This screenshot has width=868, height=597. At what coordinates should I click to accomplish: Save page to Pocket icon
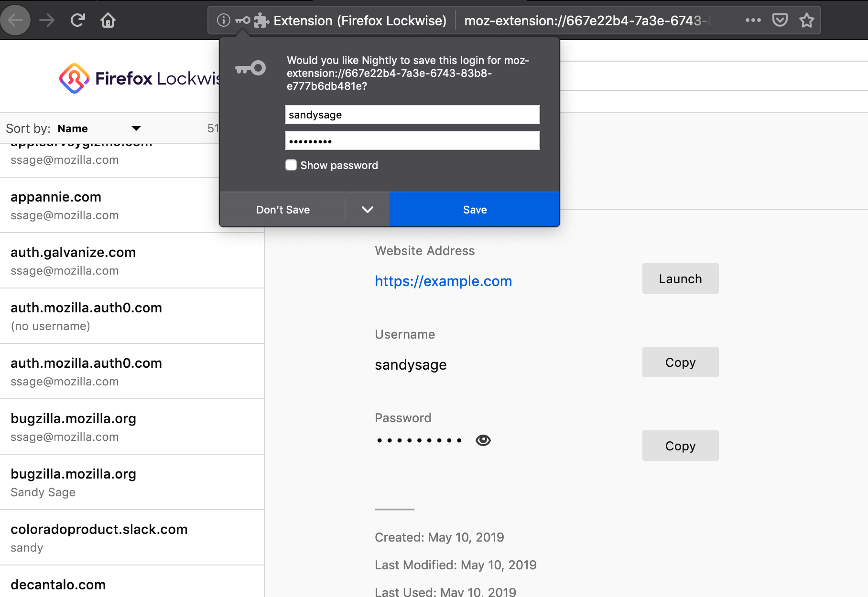pos(780,20)
